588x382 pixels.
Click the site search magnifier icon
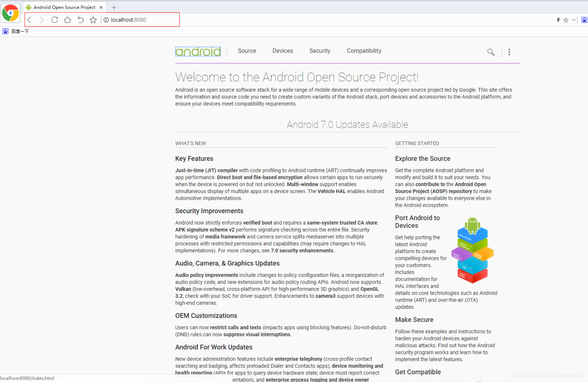491,52
